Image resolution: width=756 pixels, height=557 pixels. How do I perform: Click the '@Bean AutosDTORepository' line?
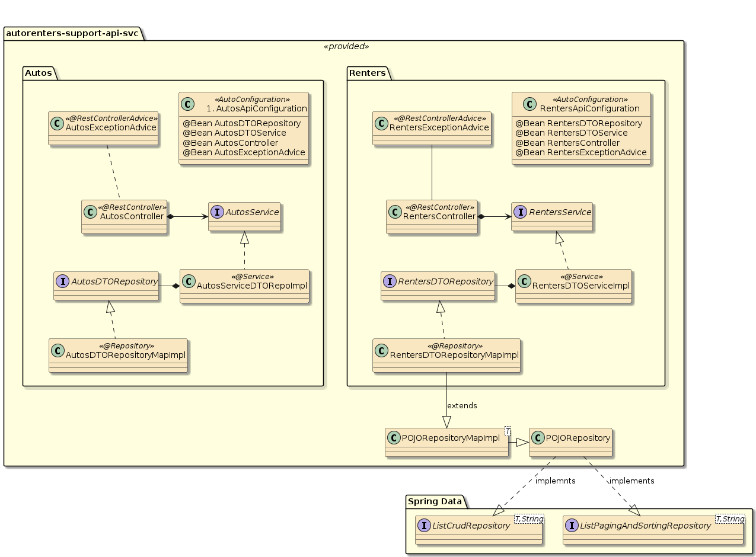[241, 123]
